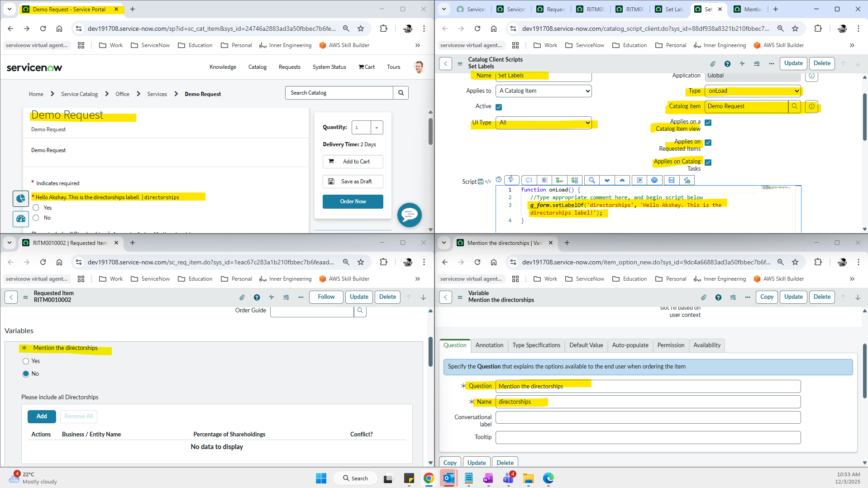Open the Quantity dropdown in portal
This screenshot has width=868, height=488.
point(377,128)
